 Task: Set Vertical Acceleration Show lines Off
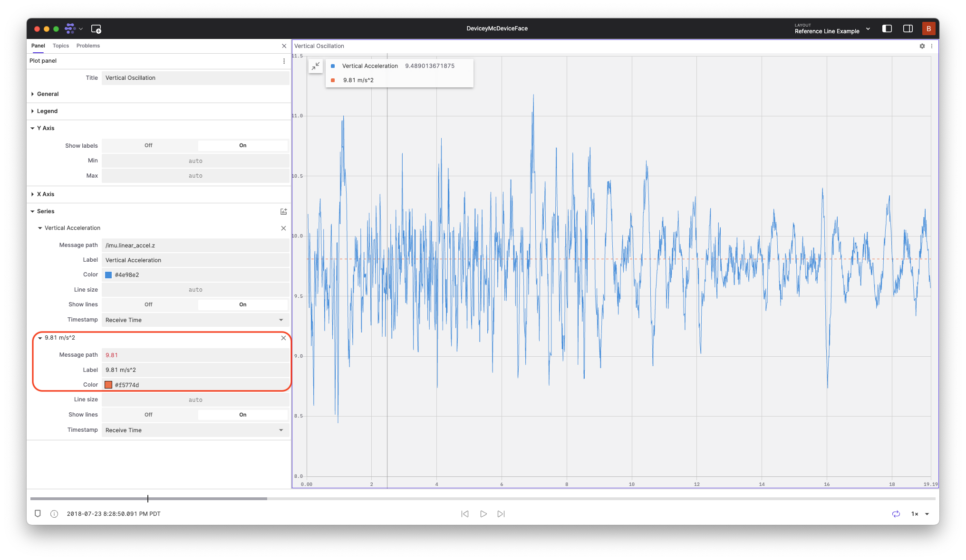149,304
